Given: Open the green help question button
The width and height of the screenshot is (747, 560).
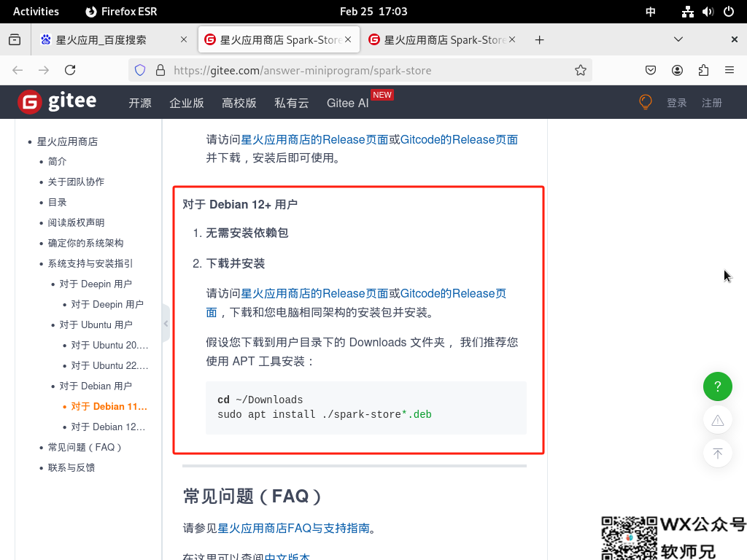Looking at the screenshot, I should (718, 386).
